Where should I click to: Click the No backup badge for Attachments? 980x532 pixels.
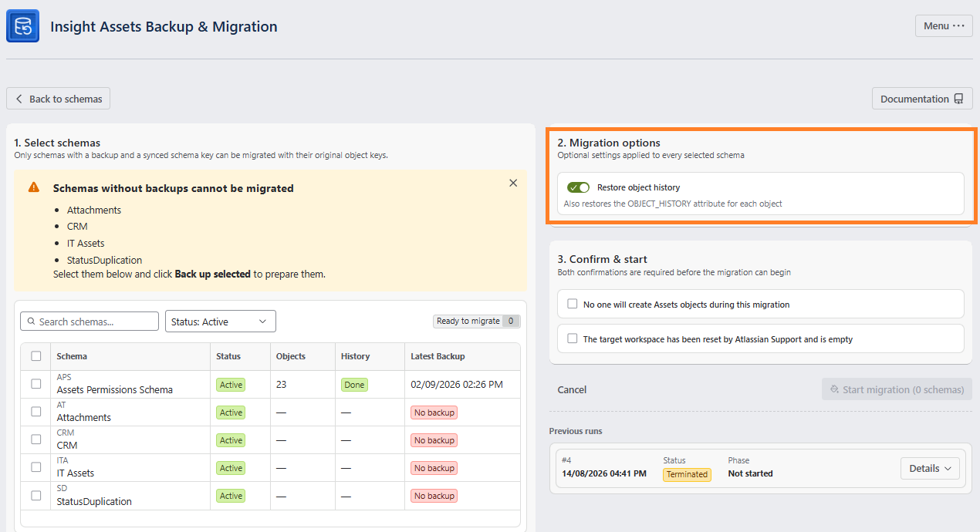point(434,412)
